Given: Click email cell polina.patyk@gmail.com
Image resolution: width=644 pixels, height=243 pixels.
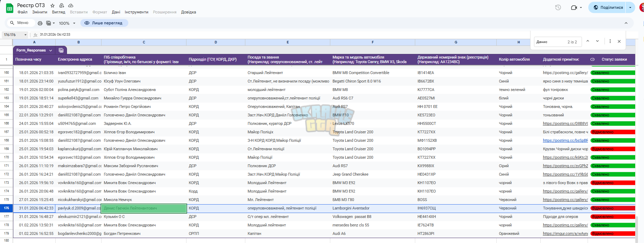Looking at the screenshot, I should pyautogui.click(x=78, y=90).
